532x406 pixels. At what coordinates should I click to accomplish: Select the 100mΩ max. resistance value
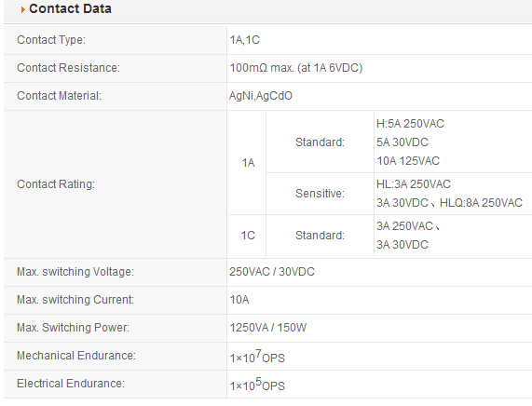tap(296, 68)
